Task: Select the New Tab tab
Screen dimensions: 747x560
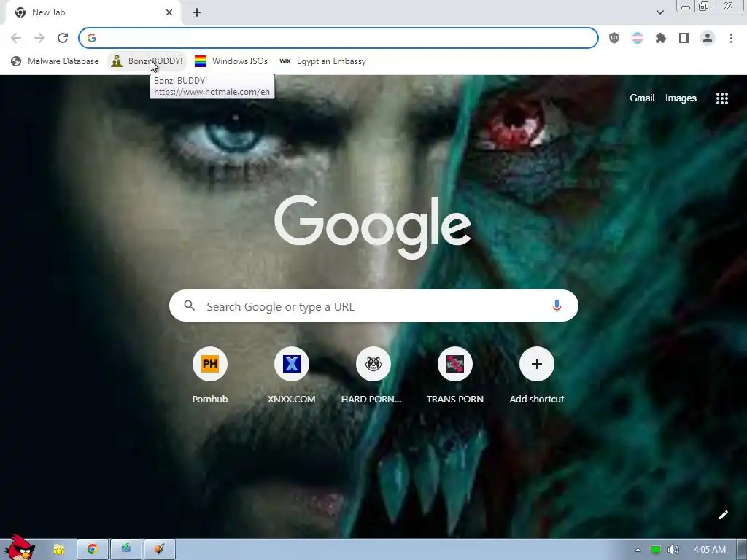Action: (93, 12)
